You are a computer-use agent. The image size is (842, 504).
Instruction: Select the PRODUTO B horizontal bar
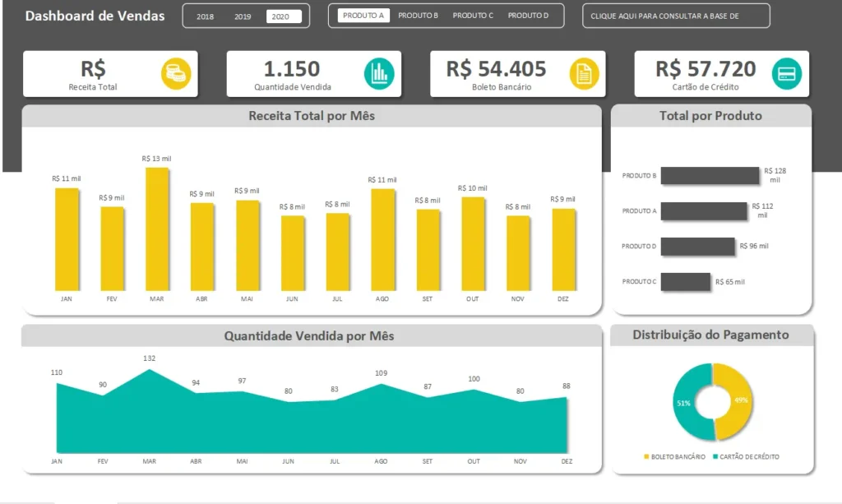point(710,176)
